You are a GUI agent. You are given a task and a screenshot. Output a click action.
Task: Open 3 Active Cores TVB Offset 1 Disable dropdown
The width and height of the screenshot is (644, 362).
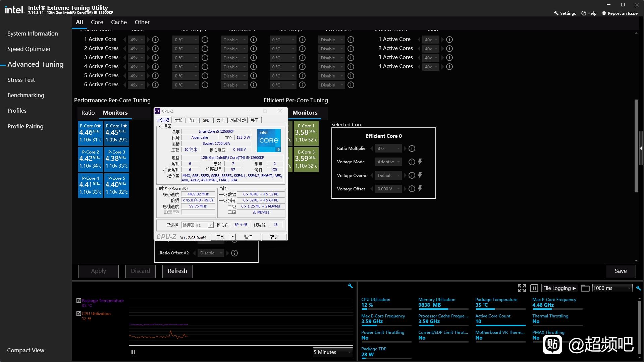[234, 58]
